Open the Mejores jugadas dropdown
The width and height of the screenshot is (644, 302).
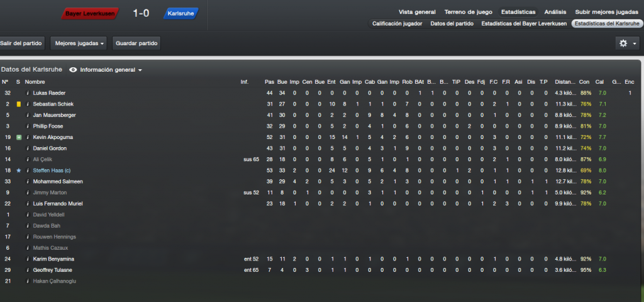pos(79,43)
